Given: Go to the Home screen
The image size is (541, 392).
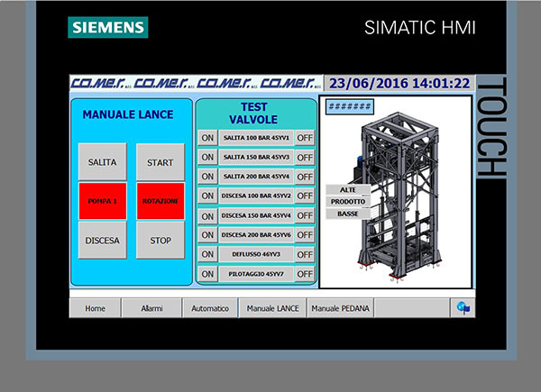Looking at the screenshot, I should tap(96, 308).
